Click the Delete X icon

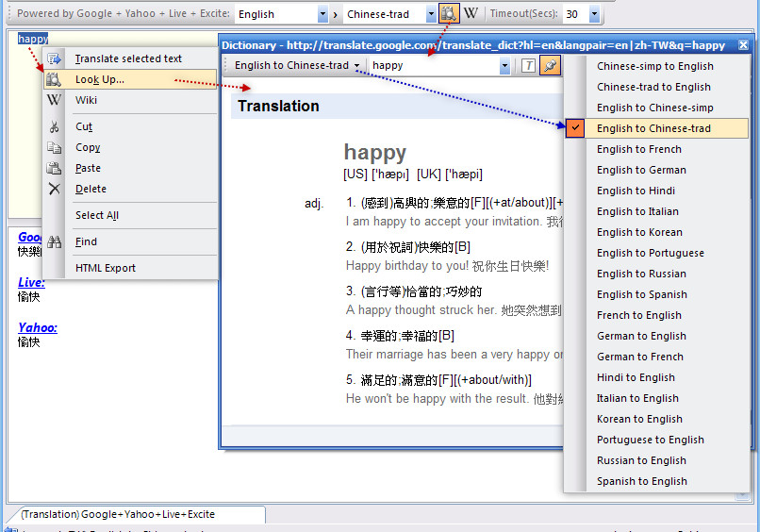[x=54, y=189]
